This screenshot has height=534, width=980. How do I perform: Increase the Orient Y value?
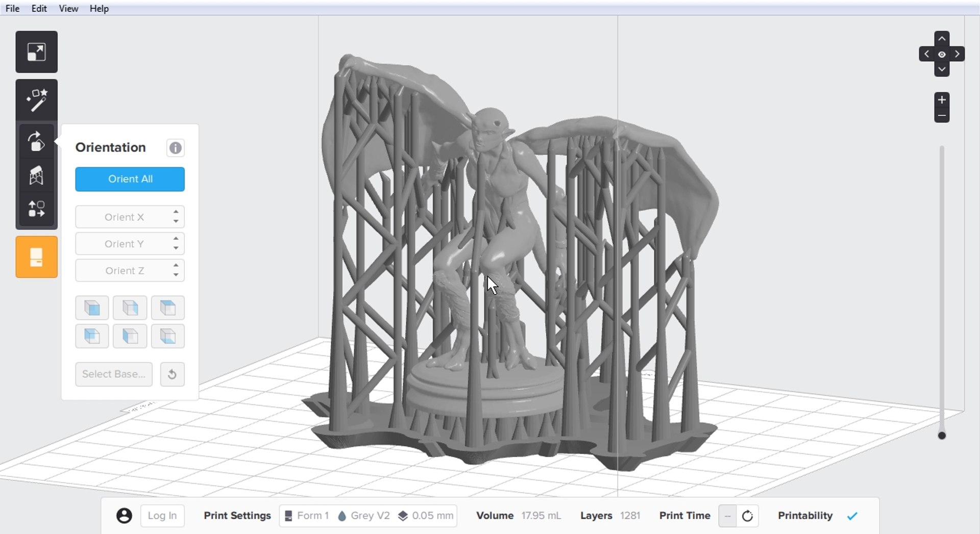tap(176, 238)
